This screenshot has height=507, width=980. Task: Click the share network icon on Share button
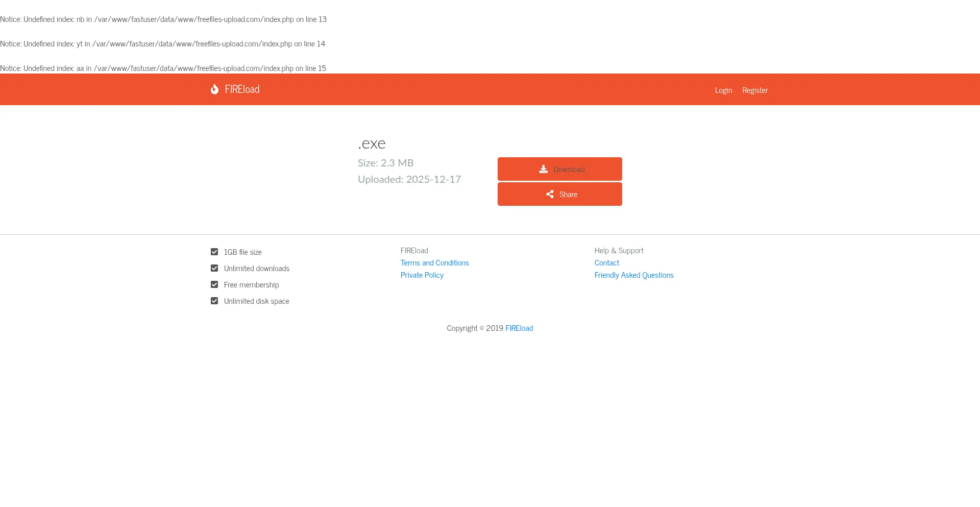550,194
